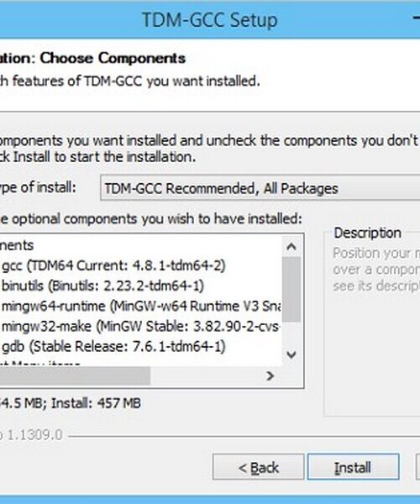Open the Type of install dropdown
The width and height of the screenshot is (420, 504).
pos(260,188)
